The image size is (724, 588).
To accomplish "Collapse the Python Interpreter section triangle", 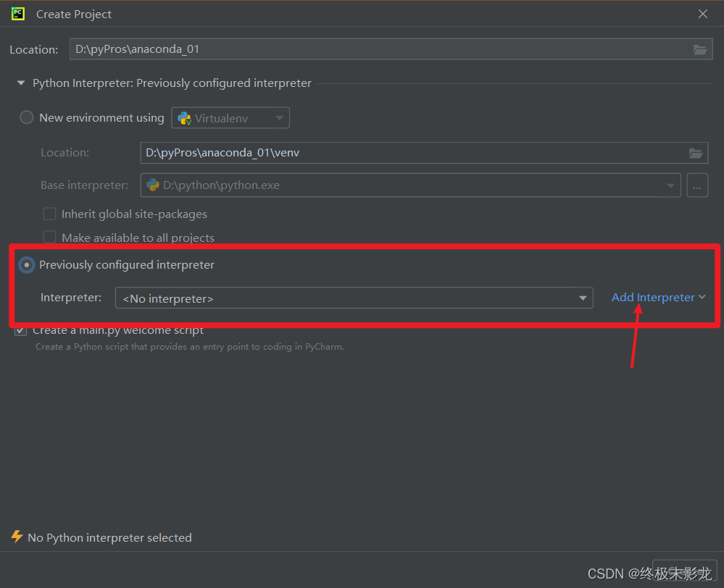I will [x=21, y=83].
